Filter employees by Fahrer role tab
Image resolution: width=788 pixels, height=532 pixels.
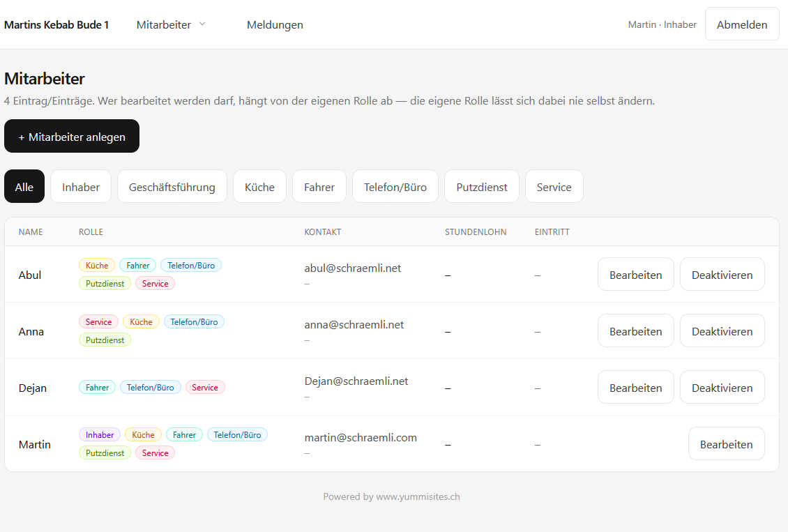[319, 186]
